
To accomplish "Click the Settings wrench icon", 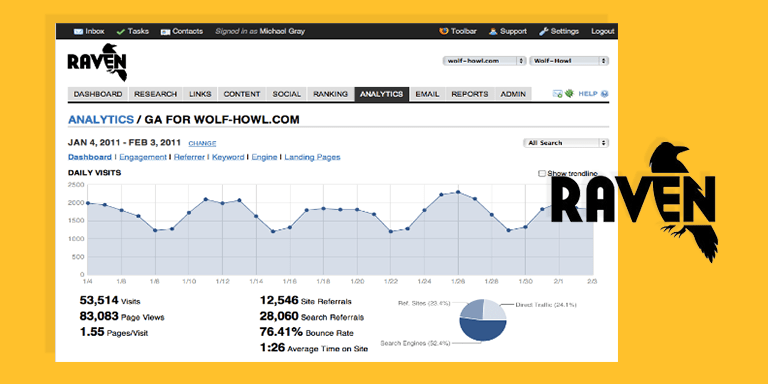I will pos(543,31).
